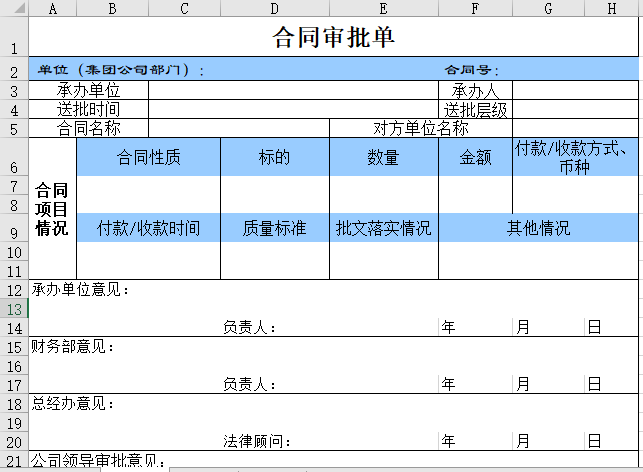
Task: Click the 合同性质 header cell
Action: [148, 157]
